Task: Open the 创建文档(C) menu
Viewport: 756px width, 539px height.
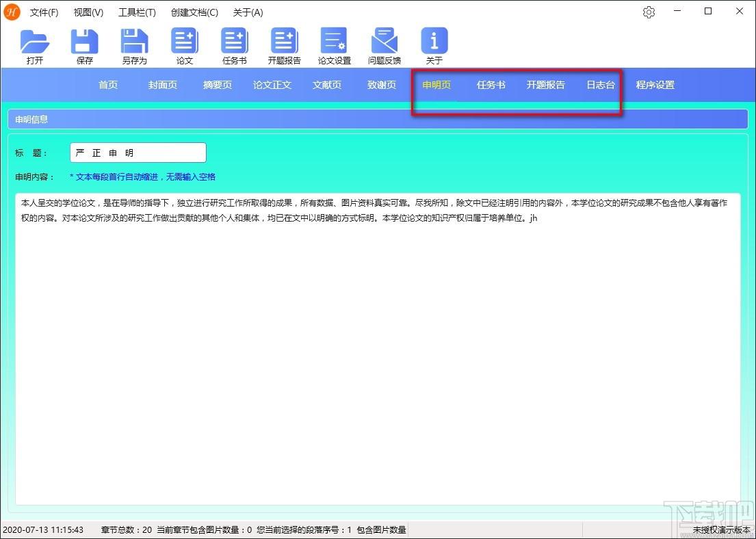Action: pyautogui.click(x=194, y=12)
